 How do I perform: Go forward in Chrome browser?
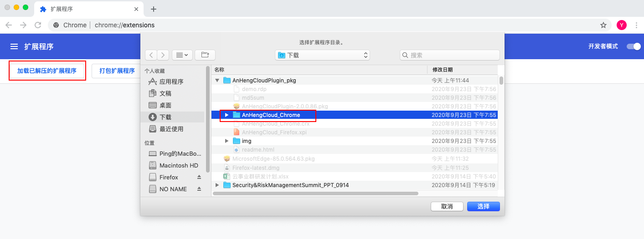pos(23,25)
